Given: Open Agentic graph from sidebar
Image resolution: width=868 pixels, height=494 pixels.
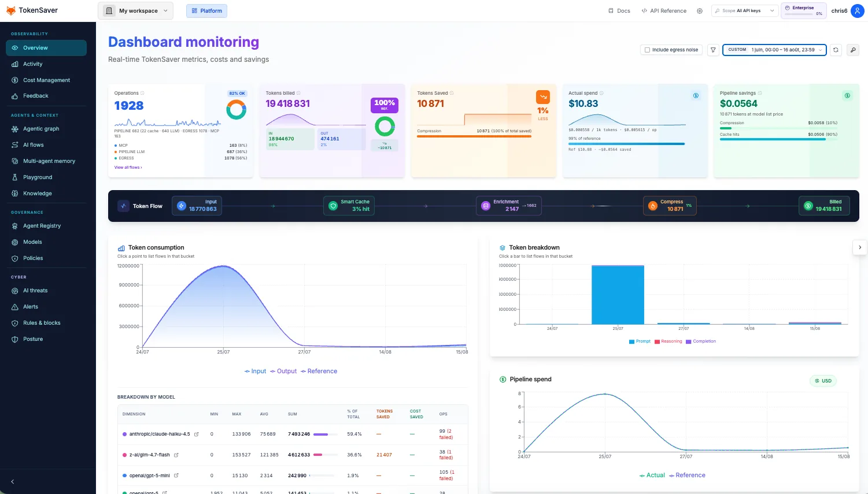Looking at the screenshot, I should pos(46,129).
